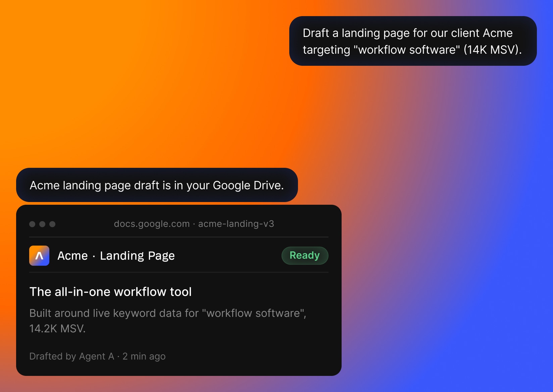Select the user message "Draft a landing page"
This screenshot has width=553, height=392.
(413, 41)
